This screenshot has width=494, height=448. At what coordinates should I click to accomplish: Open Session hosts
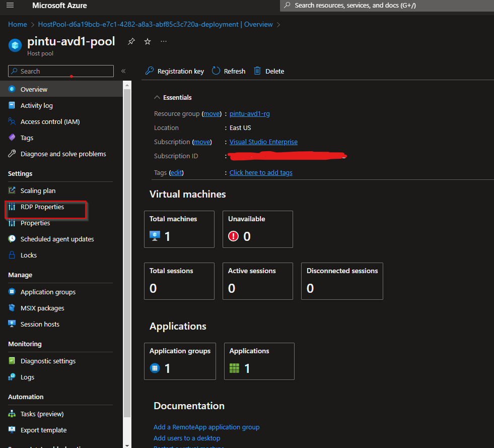click(x=61, y=324)
